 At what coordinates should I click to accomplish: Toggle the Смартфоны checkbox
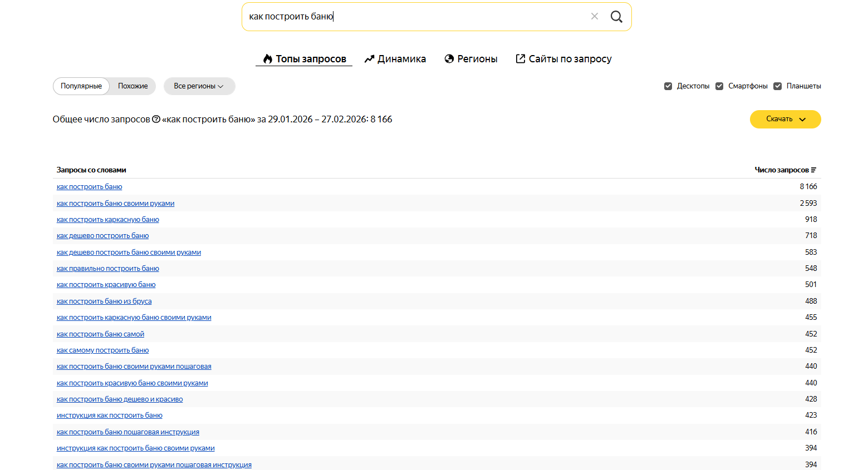point(719,86)
